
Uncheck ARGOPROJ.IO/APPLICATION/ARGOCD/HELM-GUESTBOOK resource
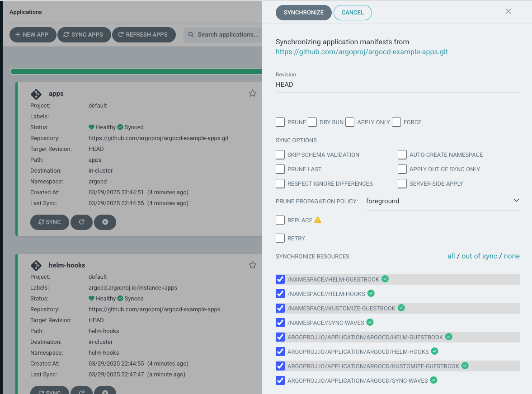tap(280, 337)
